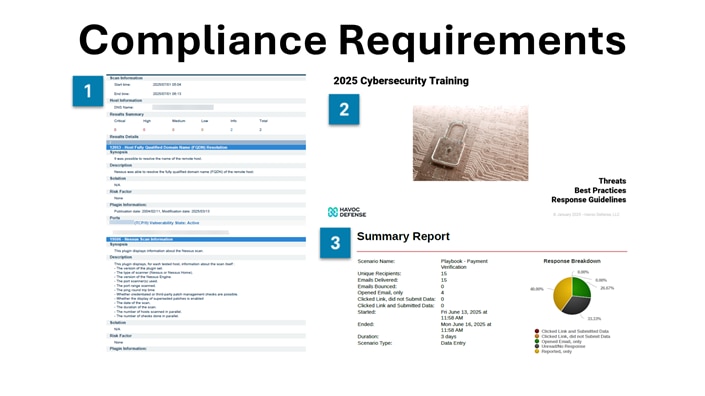Image resolution: width=705 pixels, height=396 pixels.
Task: Click the "Unique Recipients:" label
Action: click(x=379, y=273)
